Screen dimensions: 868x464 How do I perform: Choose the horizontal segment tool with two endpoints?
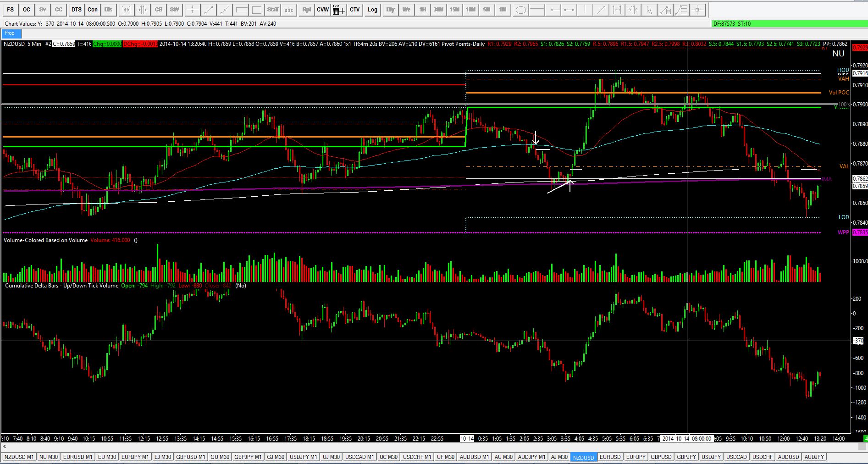click(x=569, y=10)
